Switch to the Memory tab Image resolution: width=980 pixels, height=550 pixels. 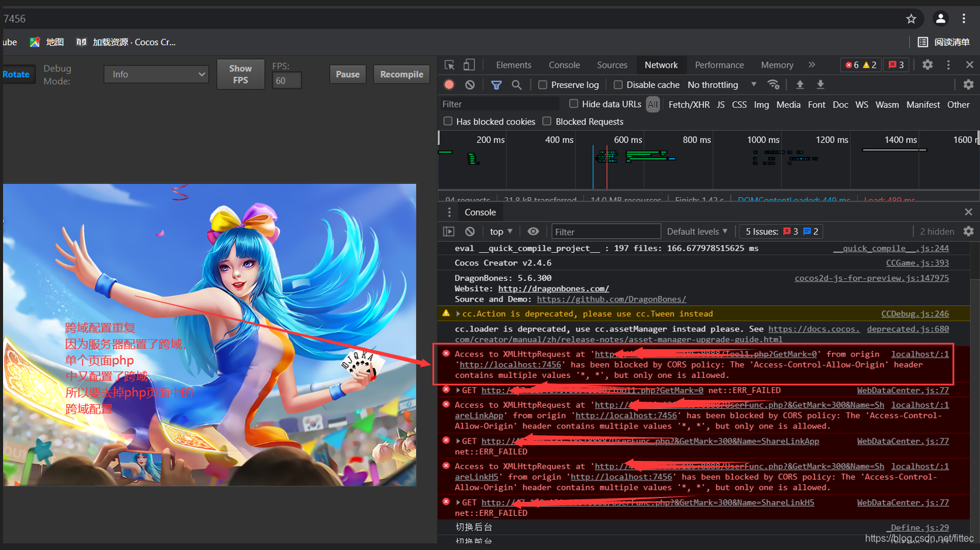[777, 65]
